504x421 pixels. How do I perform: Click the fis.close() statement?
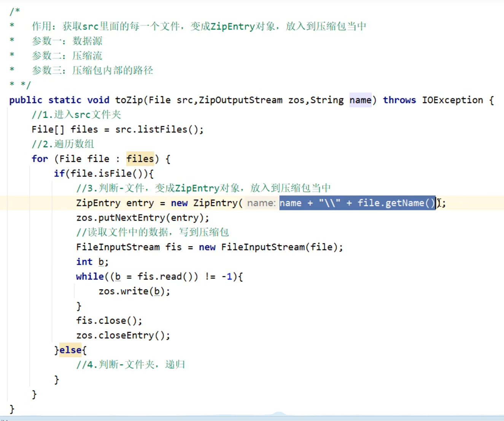[x=109, y=321]
